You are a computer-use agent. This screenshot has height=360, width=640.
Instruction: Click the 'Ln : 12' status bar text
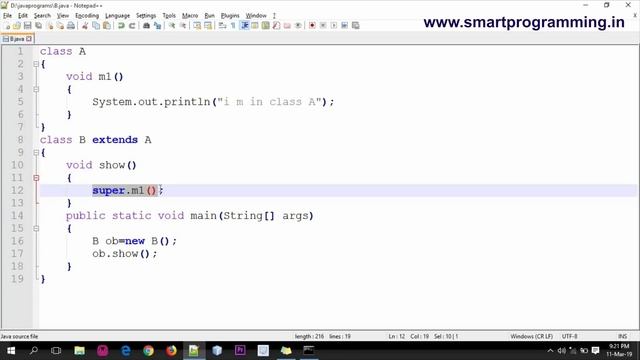click(x=396, y=336)
